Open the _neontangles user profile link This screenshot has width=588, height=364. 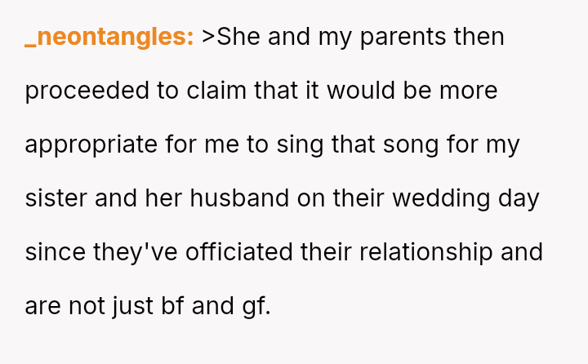(109, 38)
